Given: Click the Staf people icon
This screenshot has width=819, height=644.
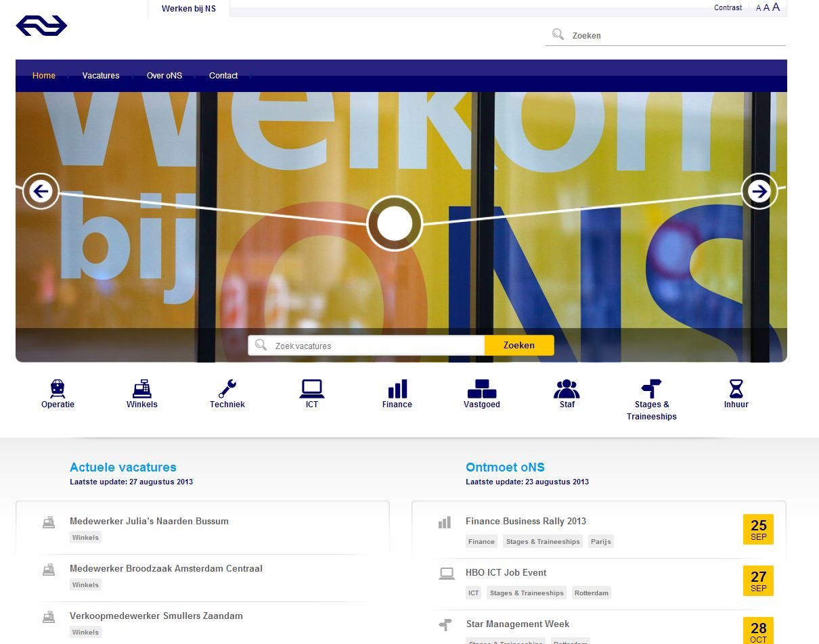Looking at the screenshot, I should pos(567,389).
